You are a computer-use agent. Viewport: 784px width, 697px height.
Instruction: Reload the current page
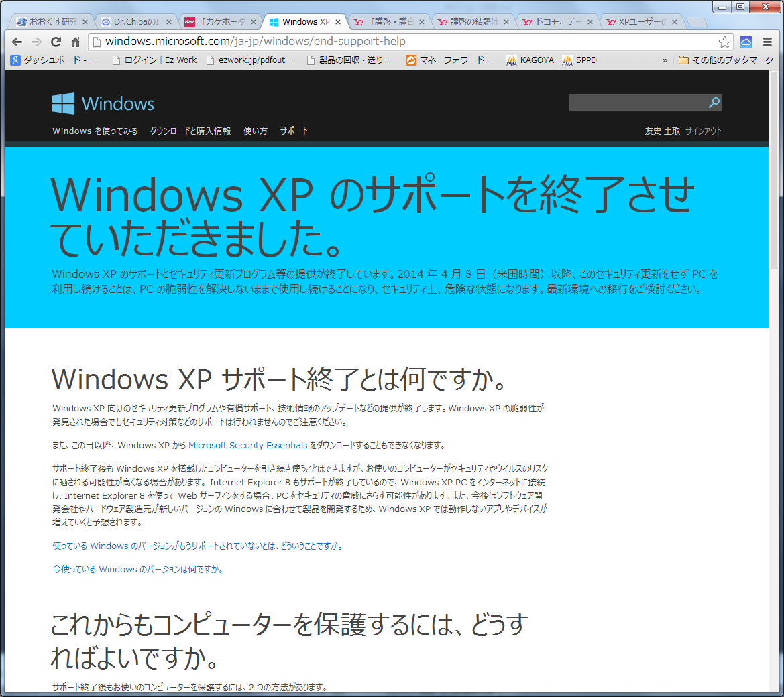click(x=56, y=42)
